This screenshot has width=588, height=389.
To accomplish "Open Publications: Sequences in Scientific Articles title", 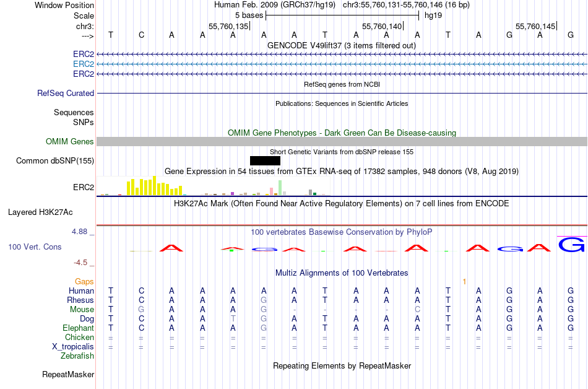I will point(342,103).
